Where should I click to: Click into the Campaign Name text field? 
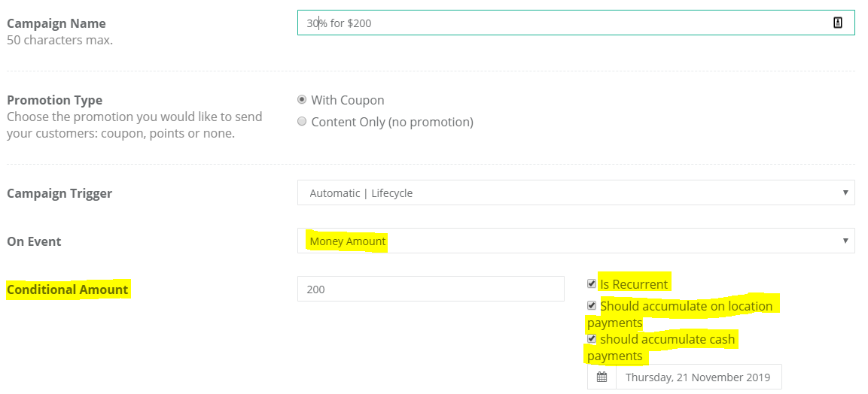576,23
